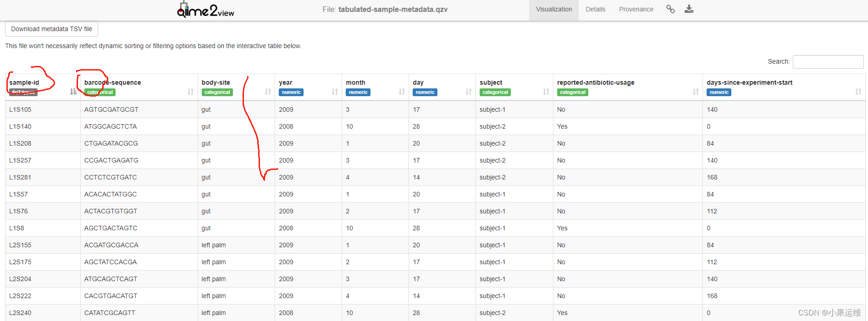Sort by day column arrows
868x321 pixels.
(x=469, y=92)
